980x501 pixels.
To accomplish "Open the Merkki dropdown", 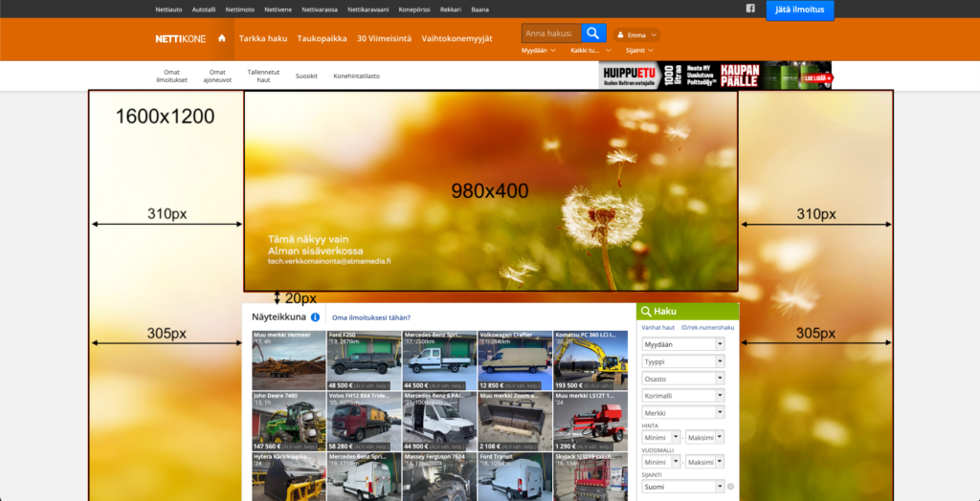I will click(683, 413).
